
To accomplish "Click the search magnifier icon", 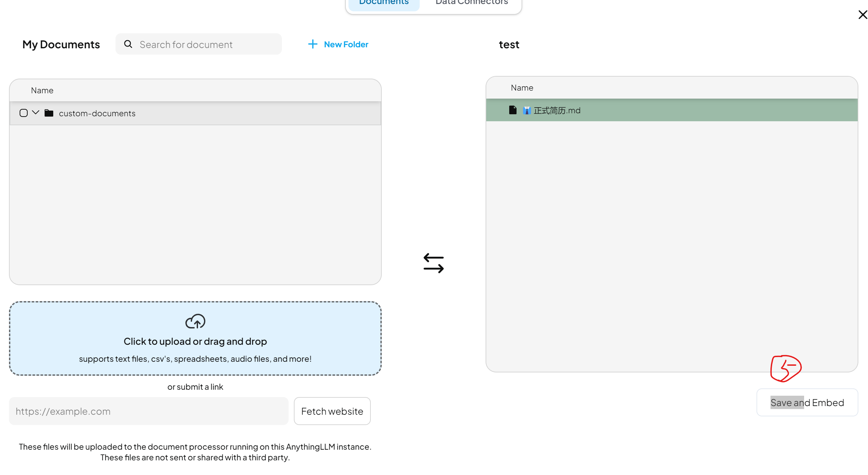I will click(128, 44).
